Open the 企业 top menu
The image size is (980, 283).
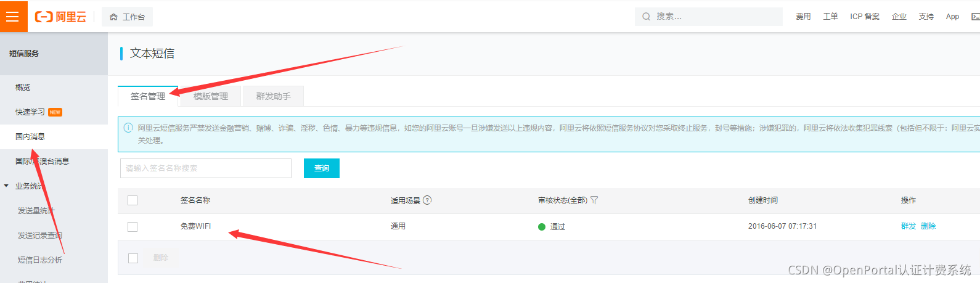pos(899,17)
